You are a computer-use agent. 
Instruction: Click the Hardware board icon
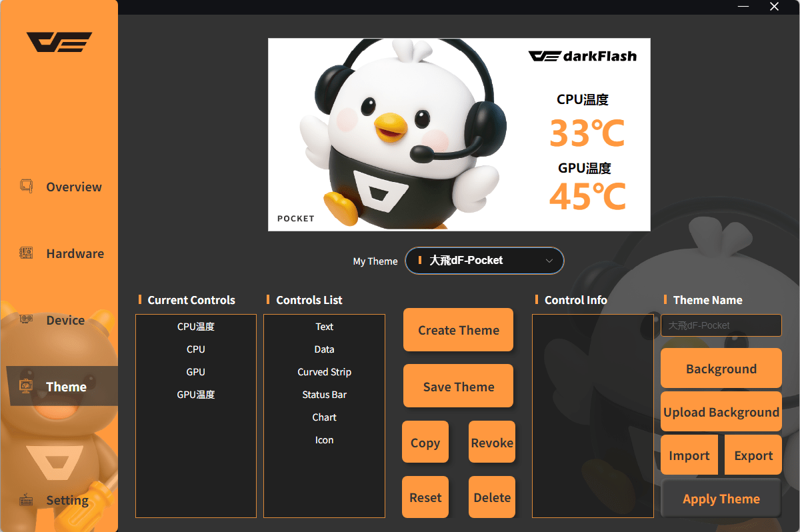click(26, 253)
